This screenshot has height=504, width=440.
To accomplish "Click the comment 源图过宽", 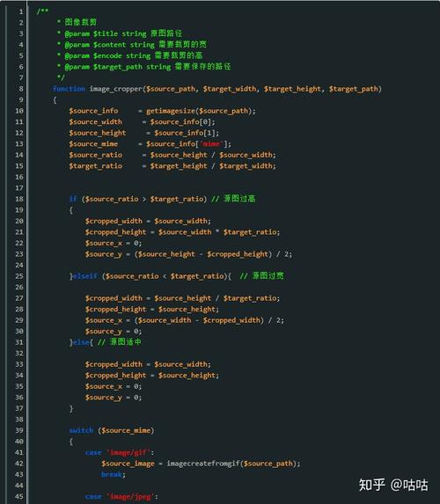I will 268,276.
